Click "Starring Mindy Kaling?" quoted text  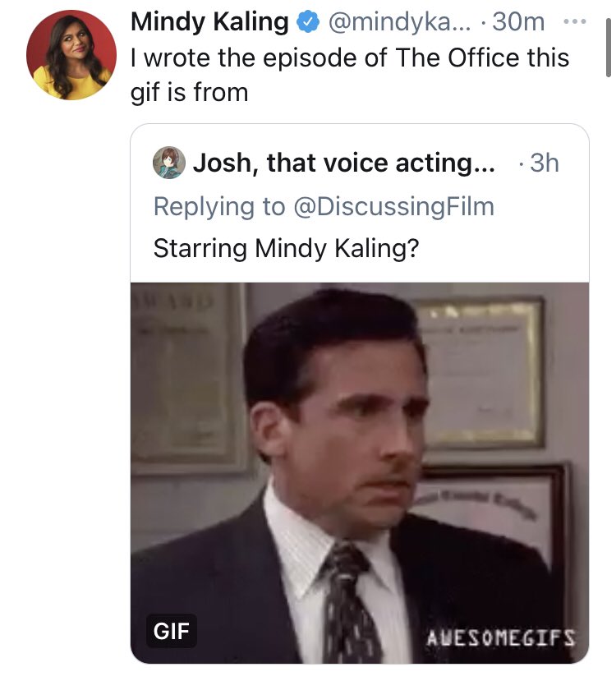point(286,248)
